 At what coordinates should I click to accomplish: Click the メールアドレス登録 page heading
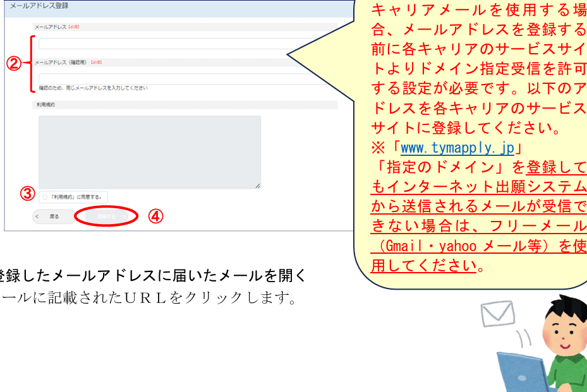tap(39, 6)
